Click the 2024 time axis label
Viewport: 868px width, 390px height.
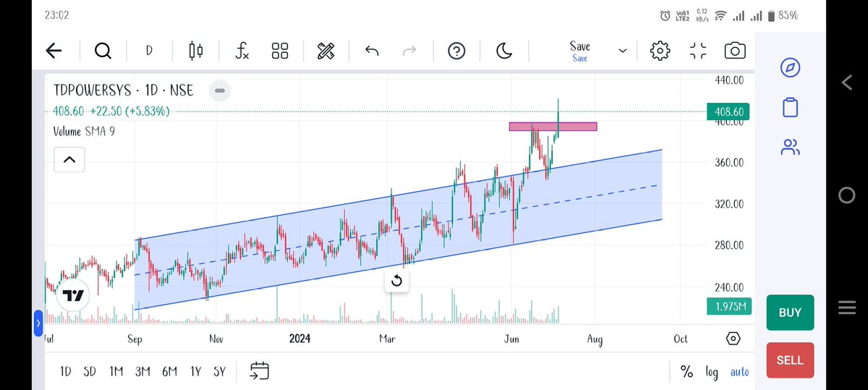(x=299, y=339)
